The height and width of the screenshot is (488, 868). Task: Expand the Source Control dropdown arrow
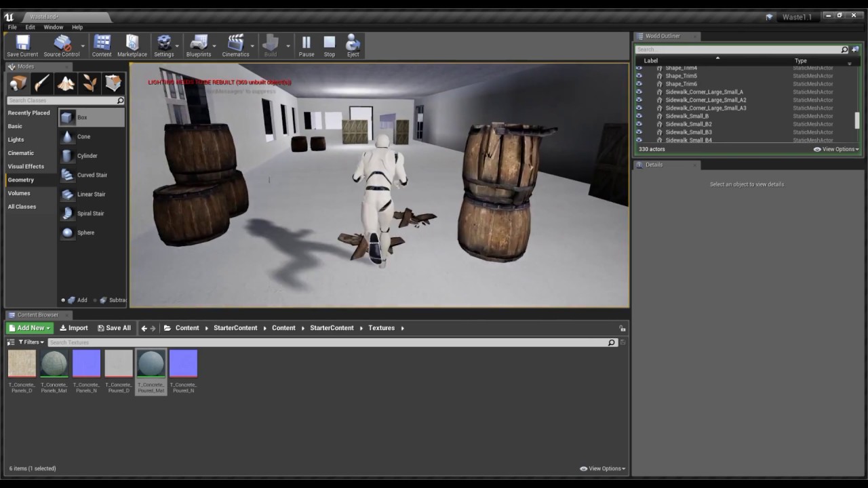[83, 47]
